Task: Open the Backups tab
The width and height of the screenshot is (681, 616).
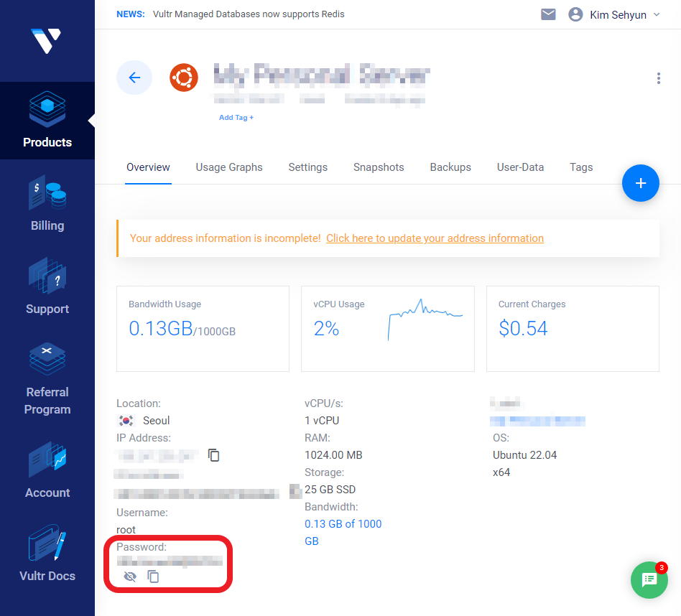Action: tap(450, 167)
